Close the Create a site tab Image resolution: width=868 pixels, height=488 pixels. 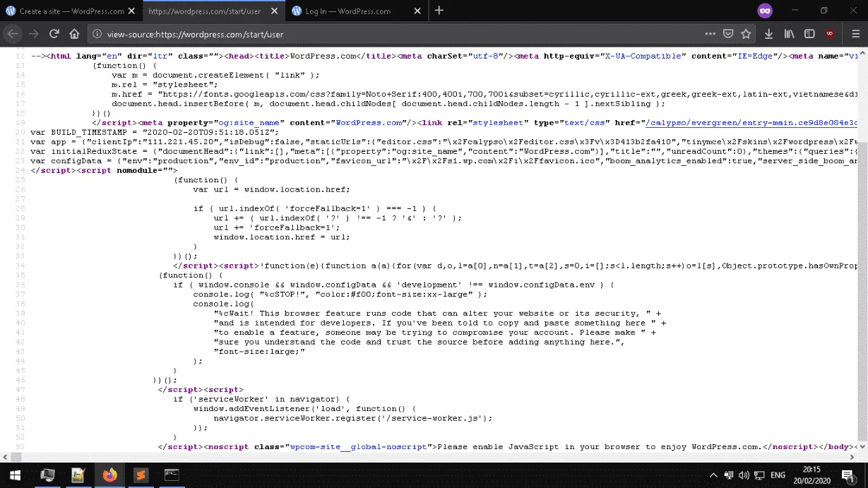[131, 11]
